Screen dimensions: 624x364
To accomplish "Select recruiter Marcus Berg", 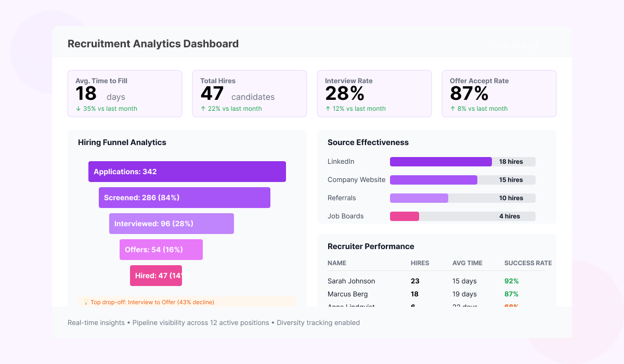I will coord(347,294).
